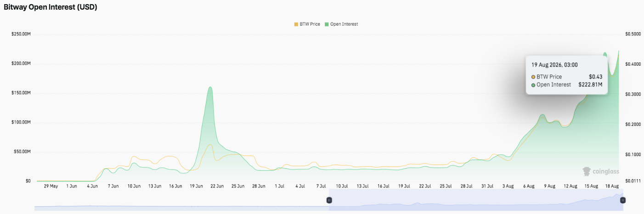Click the $250.00M y-axis label
The image size is (644, 214).
(x=20, y=34)
